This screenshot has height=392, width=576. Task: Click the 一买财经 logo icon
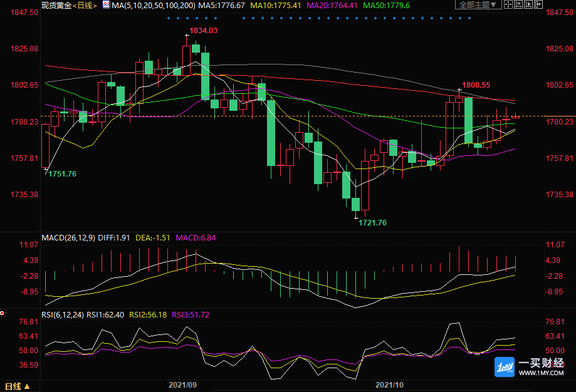point(505,367)
